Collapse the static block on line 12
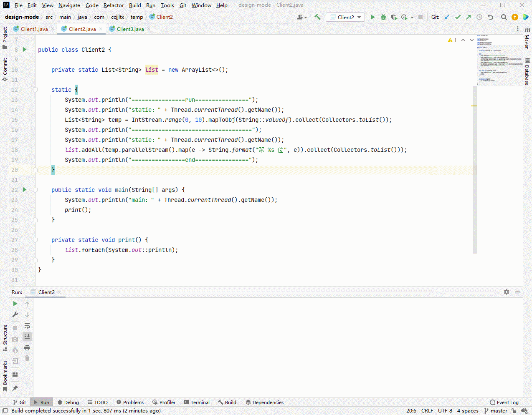532x415 pixels. point(35,90)
